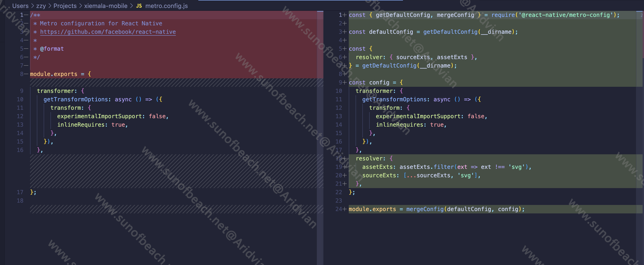Click 'module.exports = mergeConfig(defaultConfig, config);' line
644x265 pixels.
coord(437,209)
